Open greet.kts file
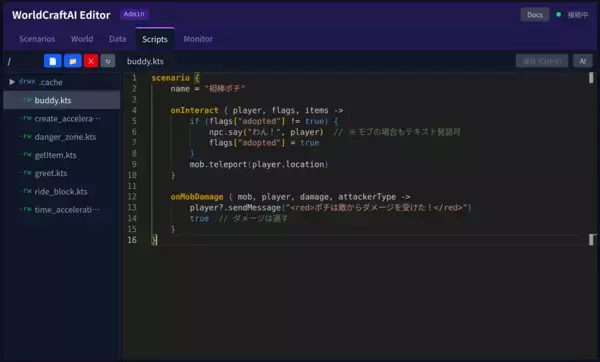Viewport: 600px width, 362px height. tap(62, 173)
